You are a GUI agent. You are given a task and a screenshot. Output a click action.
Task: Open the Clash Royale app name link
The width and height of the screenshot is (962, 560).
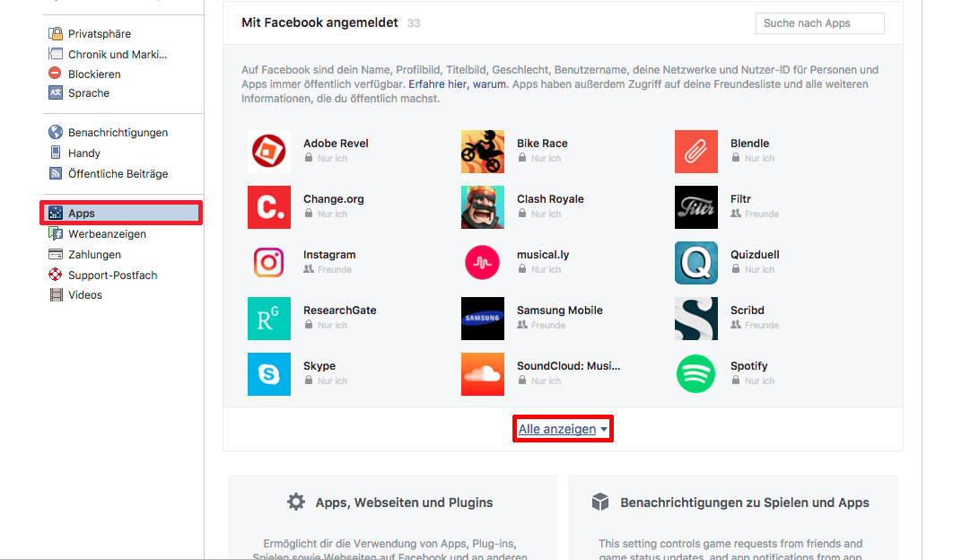tap(550, 198)
